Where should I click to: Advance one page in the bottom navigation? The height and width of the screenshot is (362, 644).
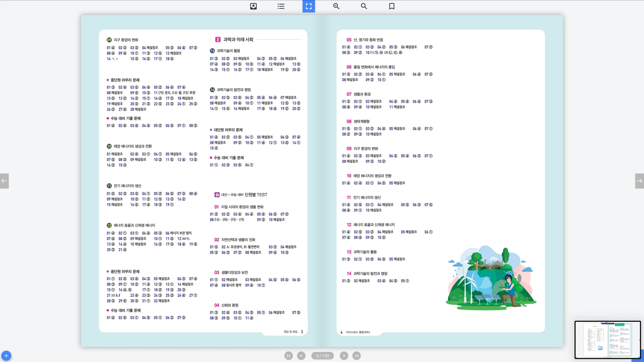[344, 356]
